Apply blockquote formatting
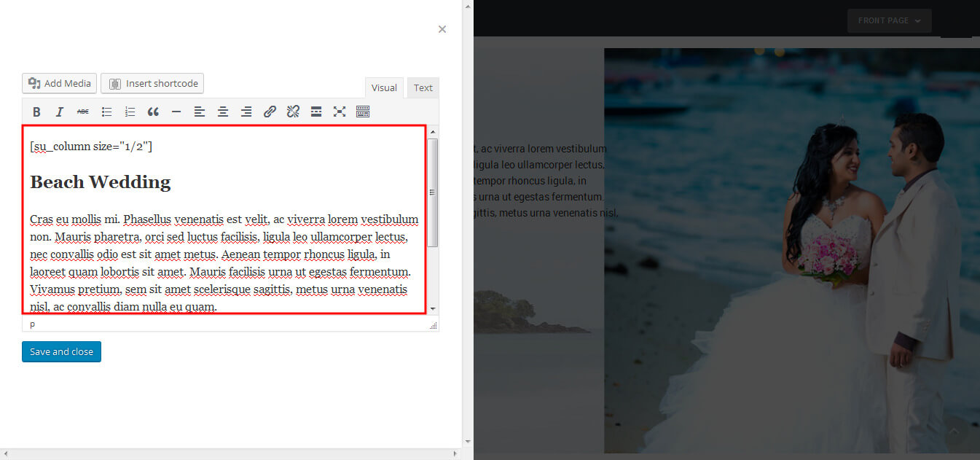Viewport: 980px width, 460px height. (153, 112)
